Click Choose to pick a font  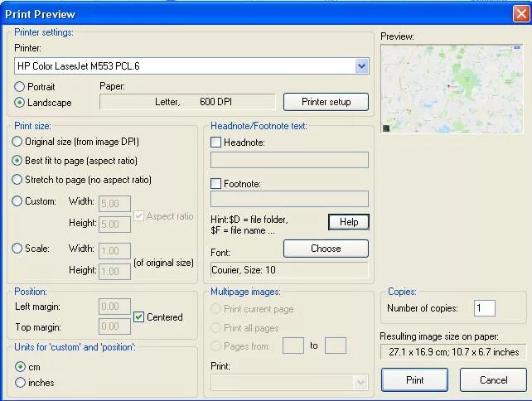pyautogui.click(x=326, y=249)
